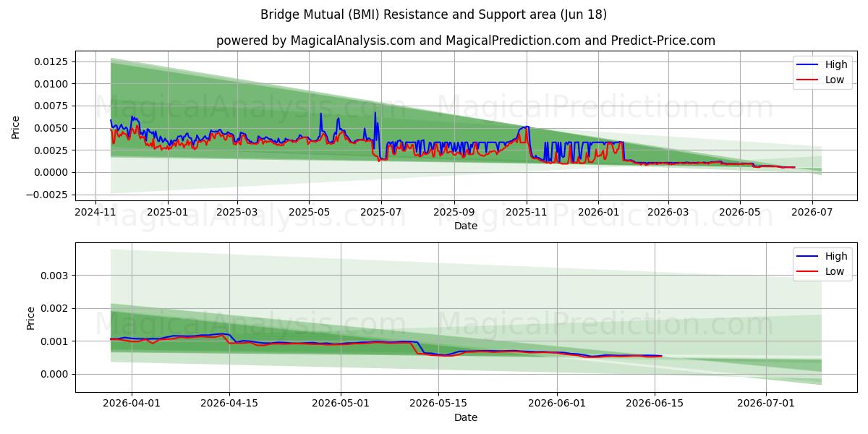Click the '2026-07-01' date tick label

tap(765, 403)
